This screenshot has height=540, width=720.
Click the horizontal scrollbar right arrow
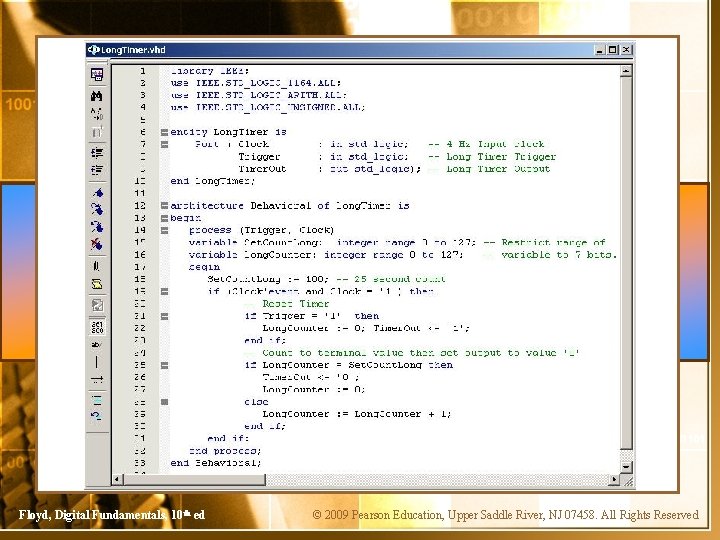pos(614,479)
